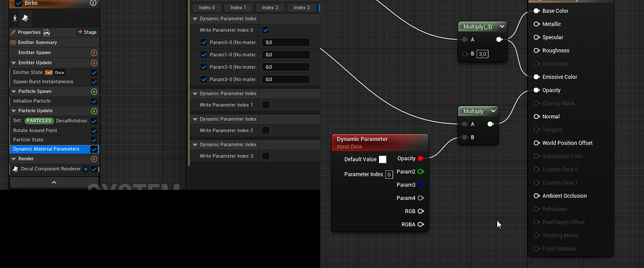Screen dimensions: 644x268
Task: Add a module to Particle Update
Action: click(x=93, y=111)
